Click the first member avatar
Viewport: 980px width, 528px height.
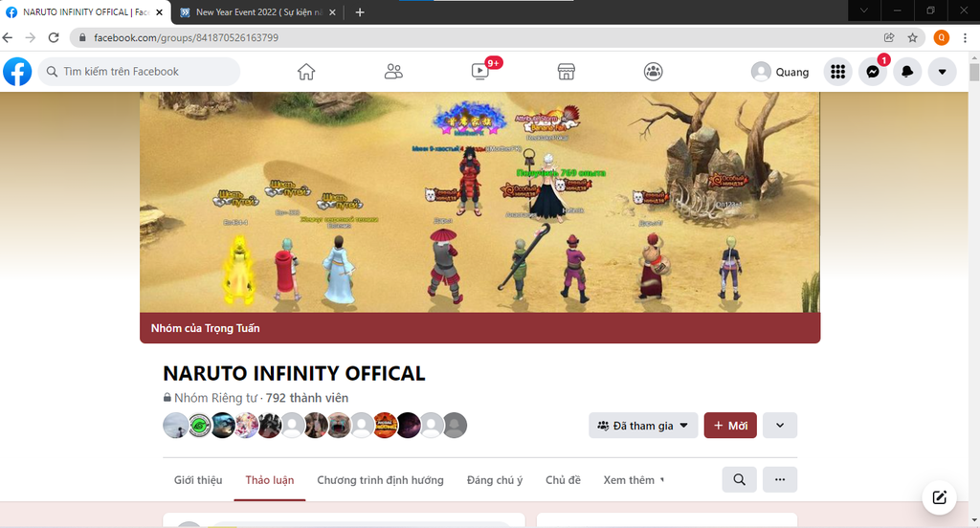point(175,426)
